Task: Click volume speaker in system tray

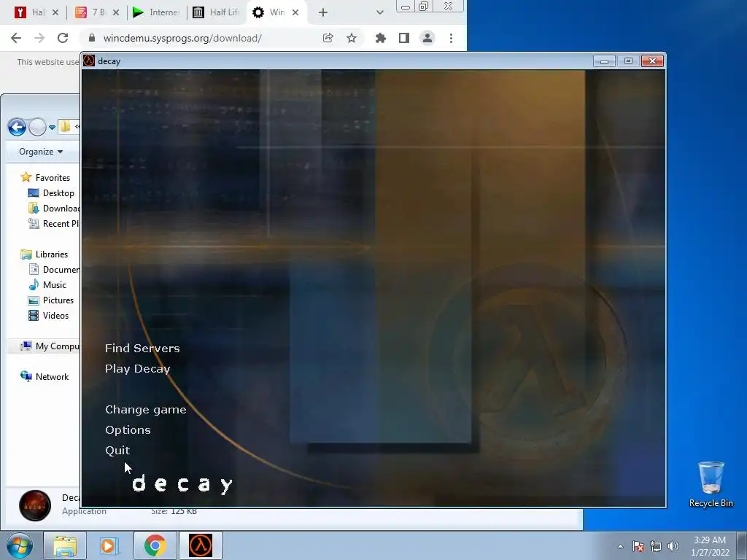Action: [673, 546]
